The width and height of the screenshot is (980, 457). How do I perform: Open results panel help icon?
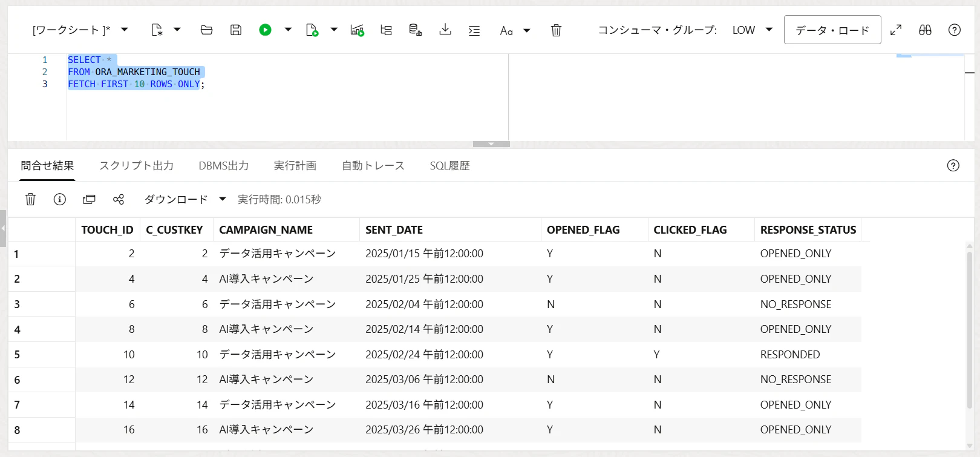[x=953, y=165]
